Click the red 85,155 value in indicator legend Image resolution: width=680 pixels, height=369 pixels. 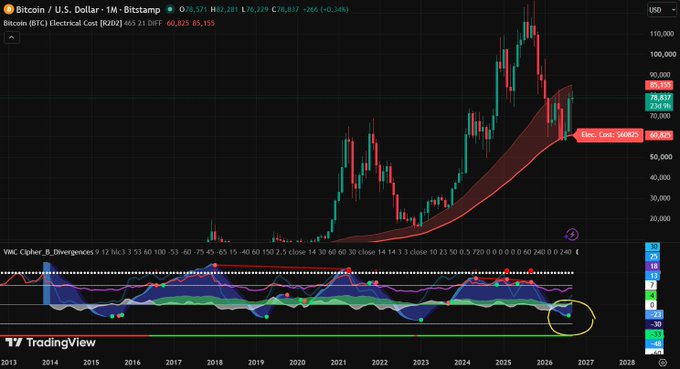coord(203,23)
